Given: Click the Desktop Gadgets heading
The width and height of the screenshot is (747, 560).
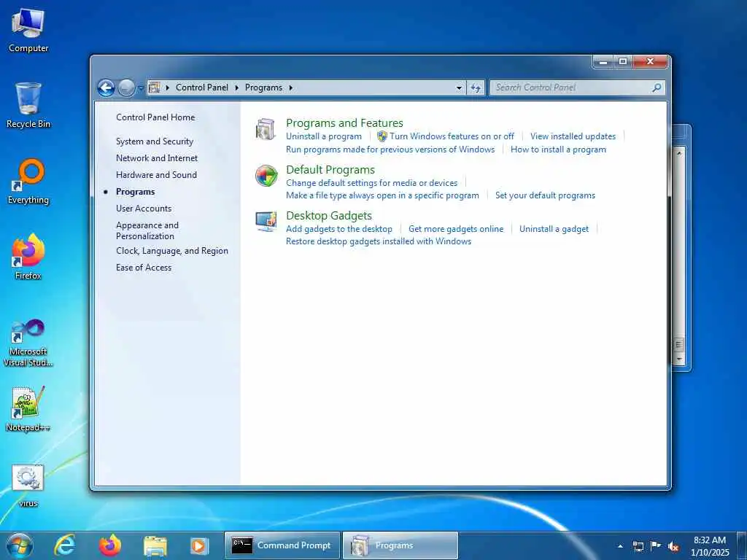Looking at the screenshot, I should (329, 216).
